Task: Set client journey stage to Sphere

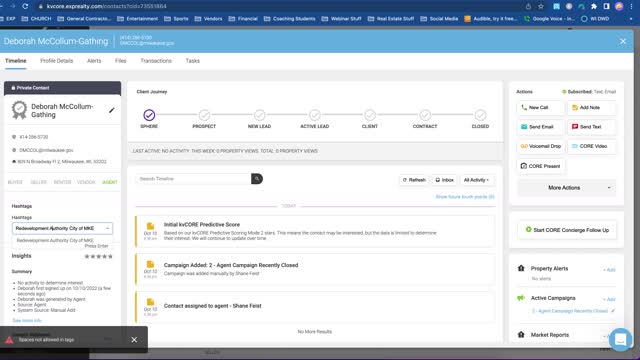Action: [149, 115]
